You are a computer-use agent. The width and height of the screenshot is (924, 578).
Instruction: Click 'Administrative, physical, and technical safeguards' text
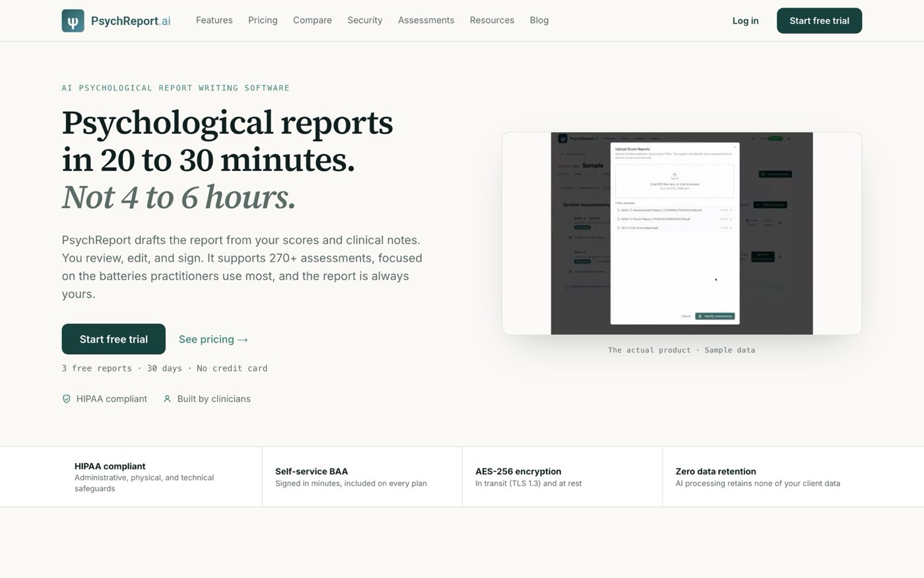click(144, 483)
